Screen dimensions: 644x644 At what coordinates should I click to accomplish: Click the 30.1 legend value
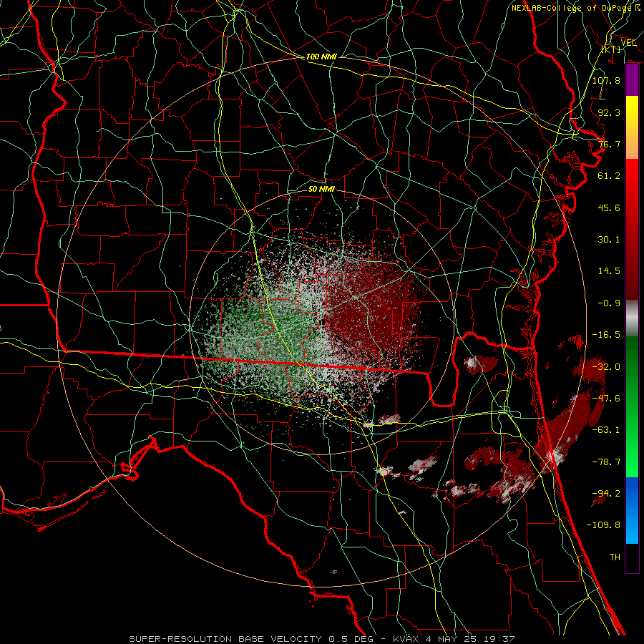pyautogui.click(x=609, y=240)
